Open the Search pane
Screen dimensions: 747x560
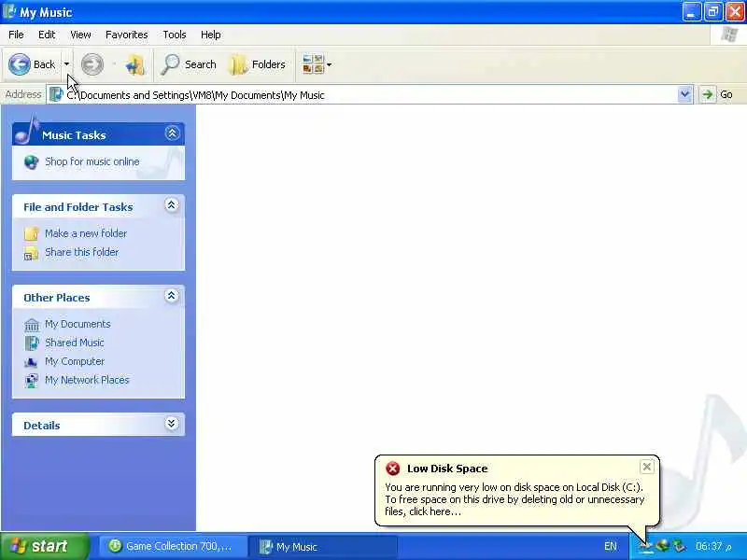(x=190, y=64)
